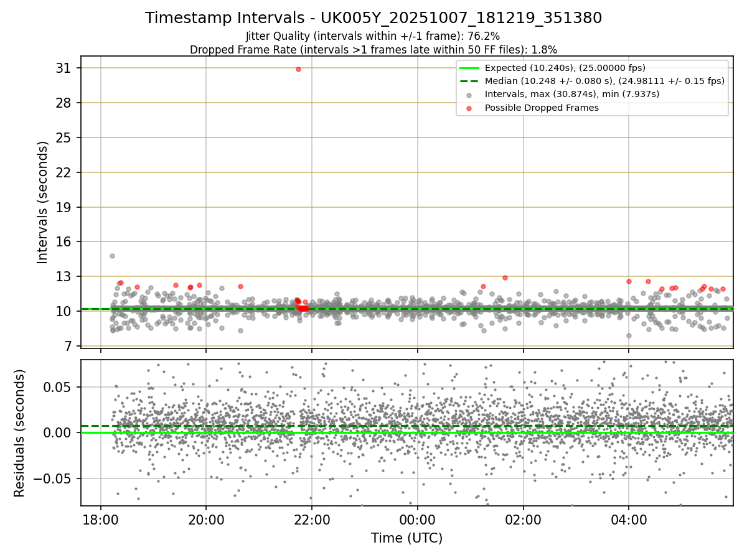Viewport: 747px width, 560px height.
Task: Select the 'Jitter Quality' 76.2% subtitle line
Action: [x=373, y=36]
